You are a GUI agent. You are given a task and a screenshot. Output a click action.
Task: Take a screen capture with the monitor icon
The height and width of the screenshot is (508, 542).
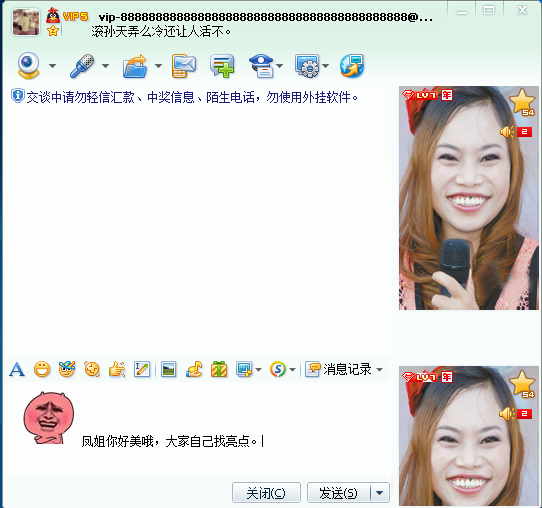tap(244, 369)
